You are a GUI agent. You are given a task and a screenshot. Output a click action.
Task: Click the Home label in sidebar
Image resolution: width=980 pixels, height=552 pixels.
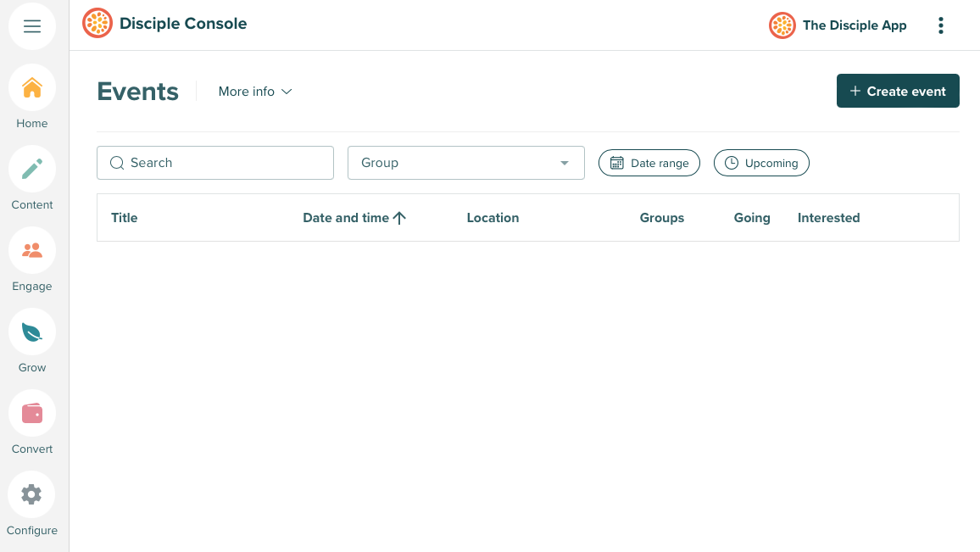coord(32,123)
